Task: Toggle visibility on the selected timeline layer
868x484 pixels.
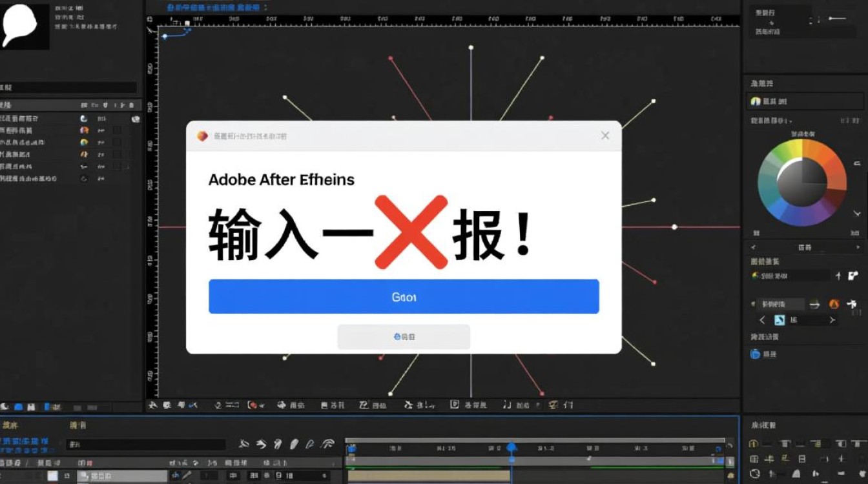Action: 6,476
